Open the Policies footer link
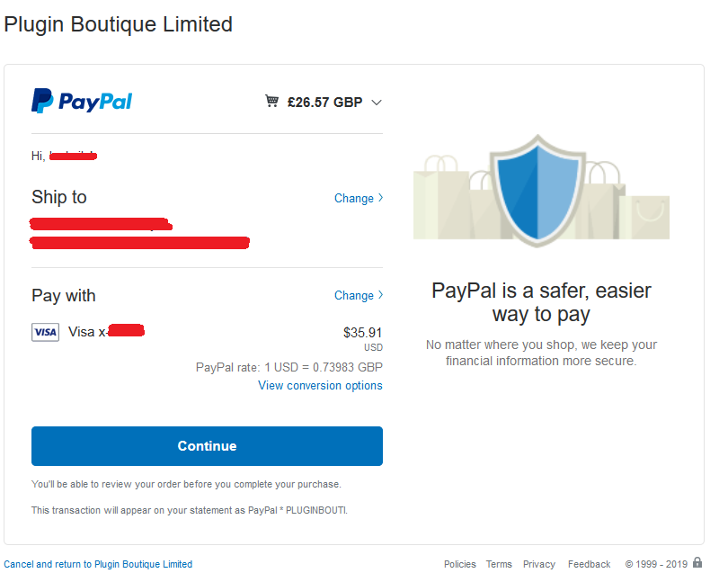This screenshot has width=728, height=582. [460, 565]
